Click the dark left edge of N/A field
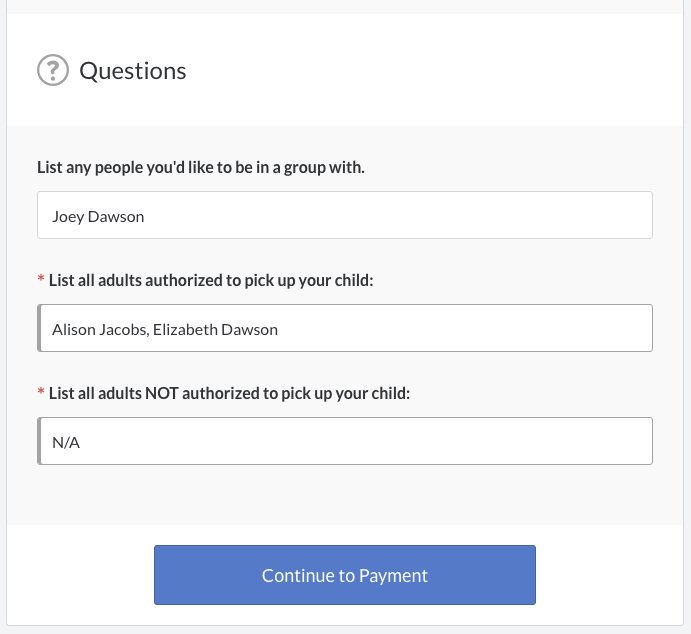This screenshot has width=691, height=634. coord(39,441)
